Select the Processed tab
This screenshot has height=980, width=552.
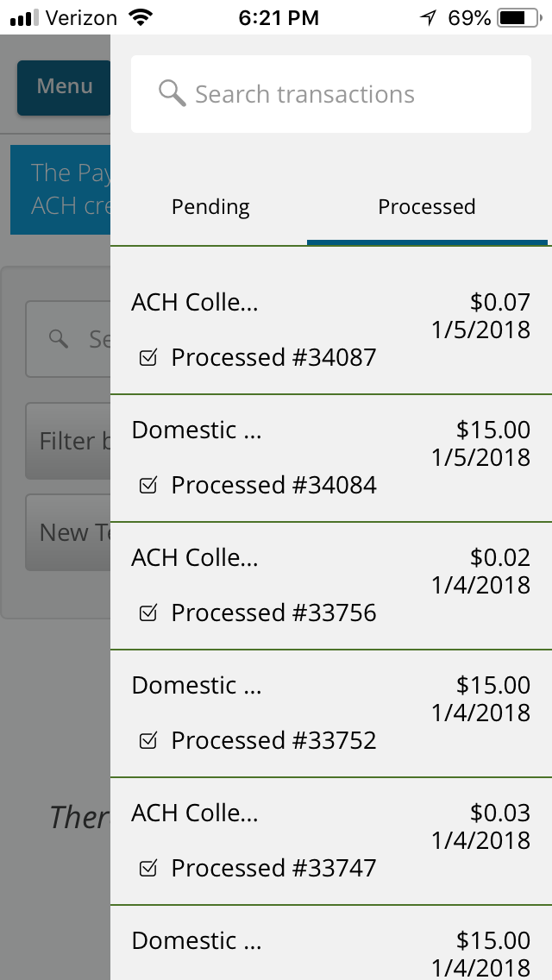[427, 207]
